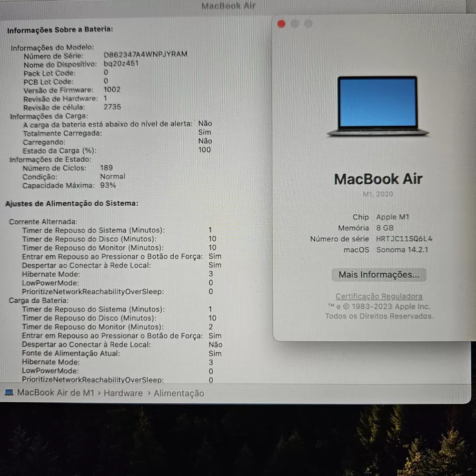Click the MacBook Air laptop image
This screenshot has width=476, height=476.
point(377,106)
